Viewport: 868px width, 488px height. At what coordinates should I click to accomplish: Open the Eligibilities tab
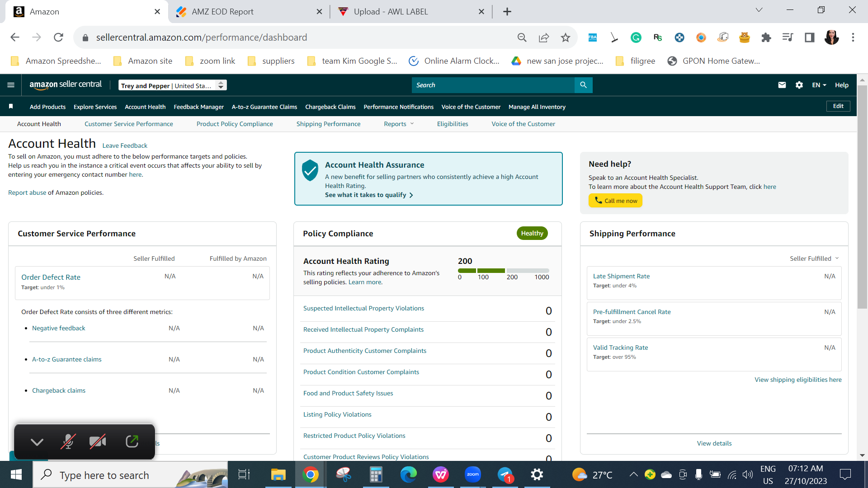pyautogui.click(x=453, y=124)
